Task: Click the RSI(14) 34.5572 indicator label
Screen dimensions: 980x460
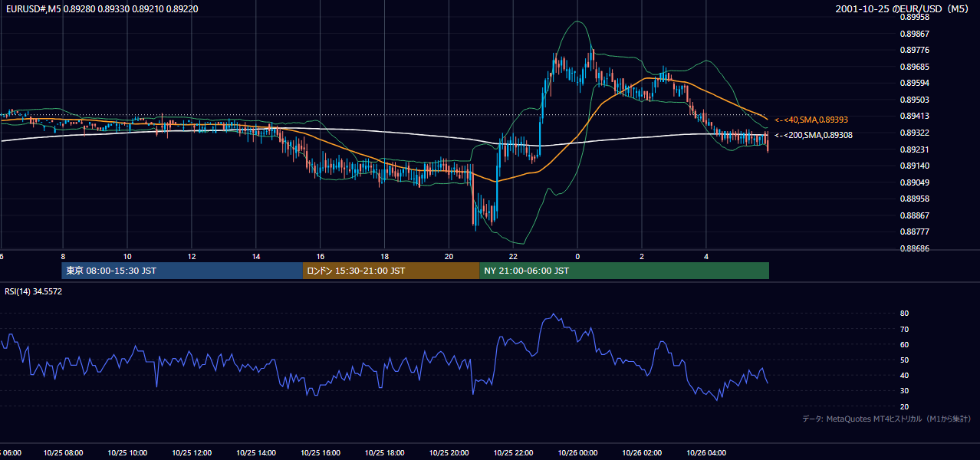Action: point(34,291)
